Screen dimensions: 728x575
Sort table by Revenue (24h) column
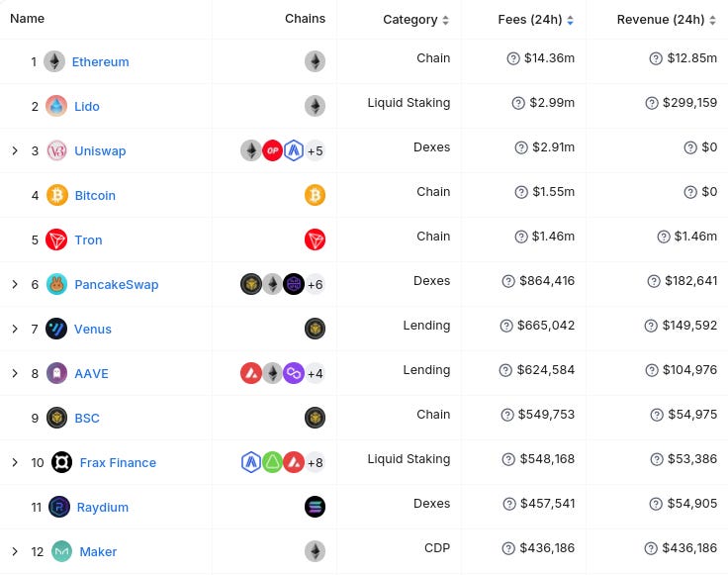pos(667,20)
